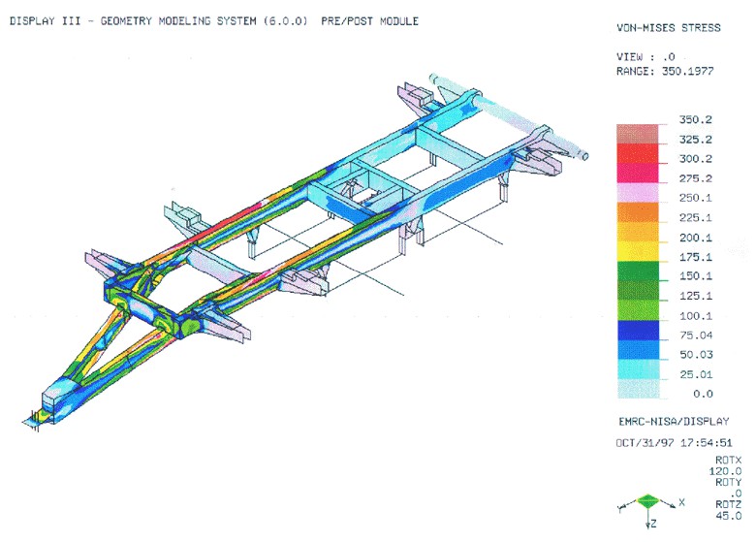This screenshot has width=756, height=542.
Task: Click the green diamond in the axis triad
Action: [x=647, y=501]
